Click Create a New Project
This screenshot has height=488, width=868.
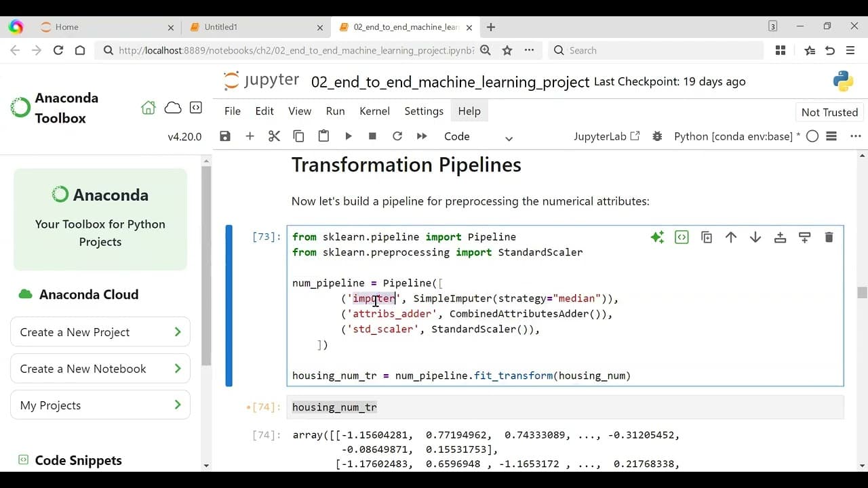(100, 332)
